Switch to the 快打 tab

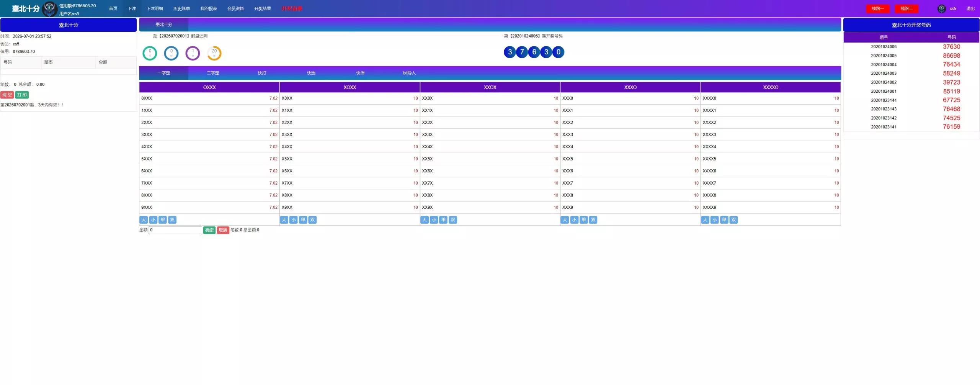[262, 73]
